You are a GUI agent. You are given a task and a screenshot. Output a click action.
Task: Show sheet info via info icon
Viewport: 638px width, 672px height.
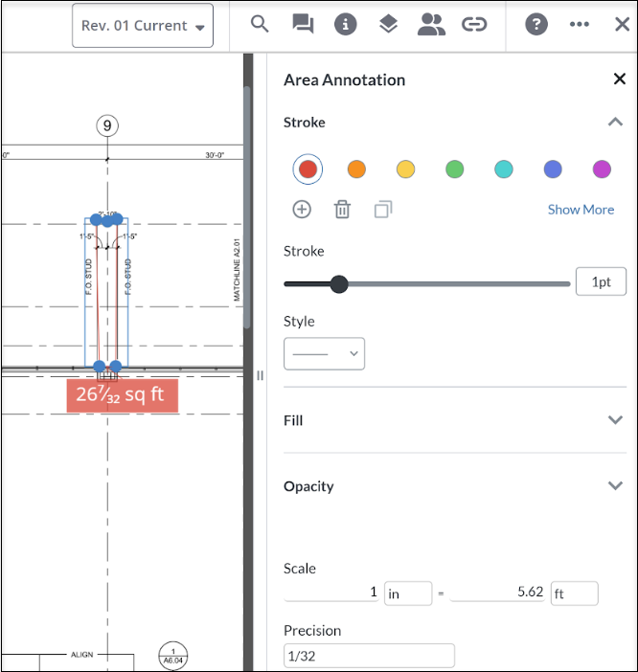(x=346, y=24)
